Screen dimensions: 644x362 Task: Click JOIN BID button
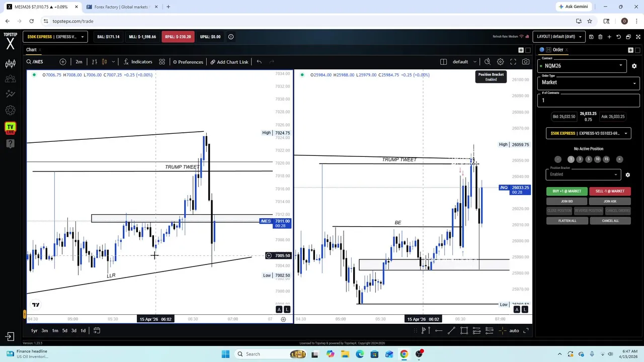tap(567, 201)
